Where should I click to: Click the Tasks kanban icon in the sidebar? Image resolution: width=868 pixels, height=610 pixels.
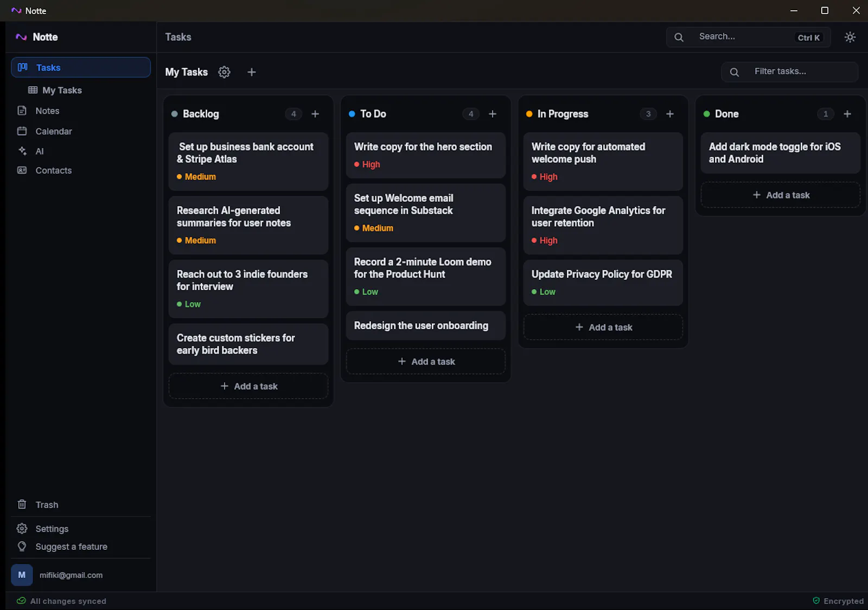(x=23, y=67)
